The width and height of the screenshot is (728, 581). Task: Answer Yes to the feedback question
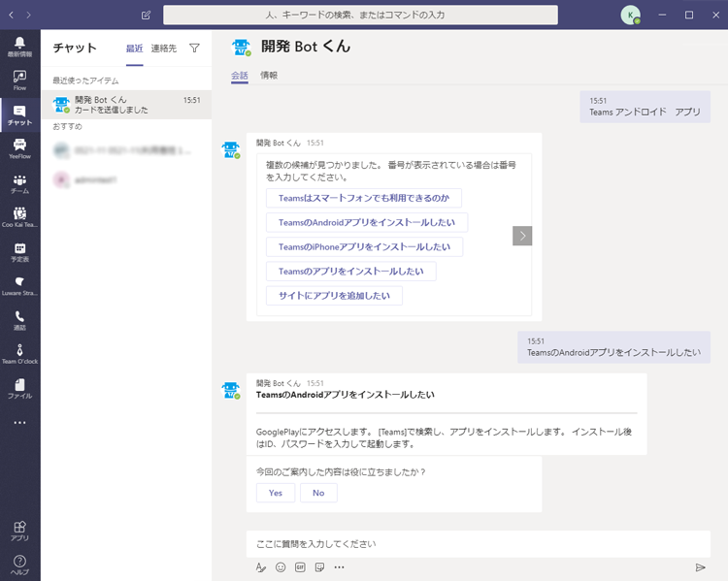coord(276,493)
